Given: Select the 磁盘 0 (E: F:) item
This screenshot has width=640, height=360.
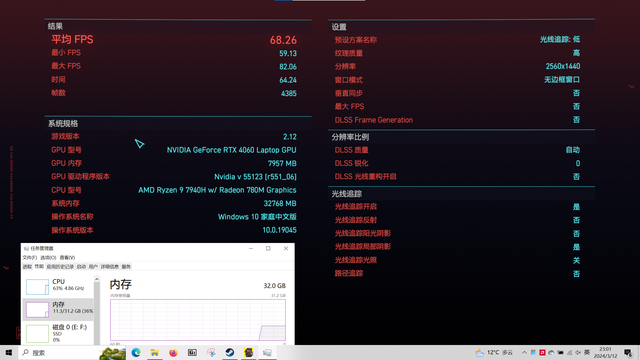Looking at the screenshot, I should tap(58, 333).
